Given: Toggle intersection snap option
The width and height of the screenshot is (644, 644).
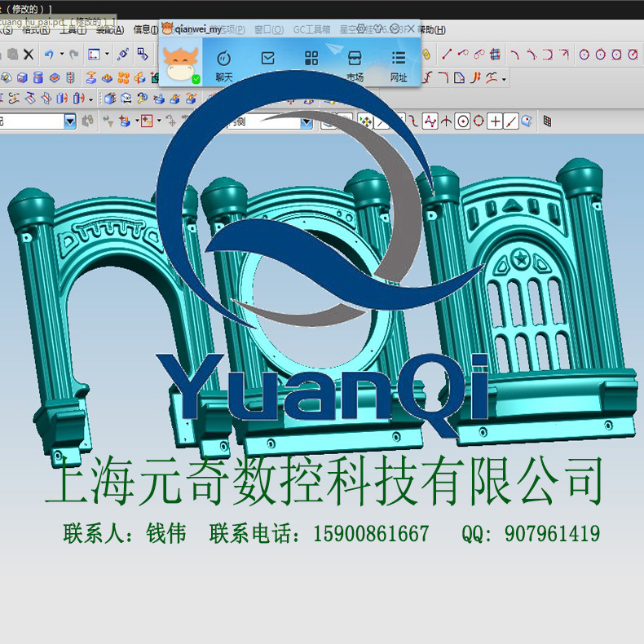Looking at the screenshot, I should (x=446, y=121).
